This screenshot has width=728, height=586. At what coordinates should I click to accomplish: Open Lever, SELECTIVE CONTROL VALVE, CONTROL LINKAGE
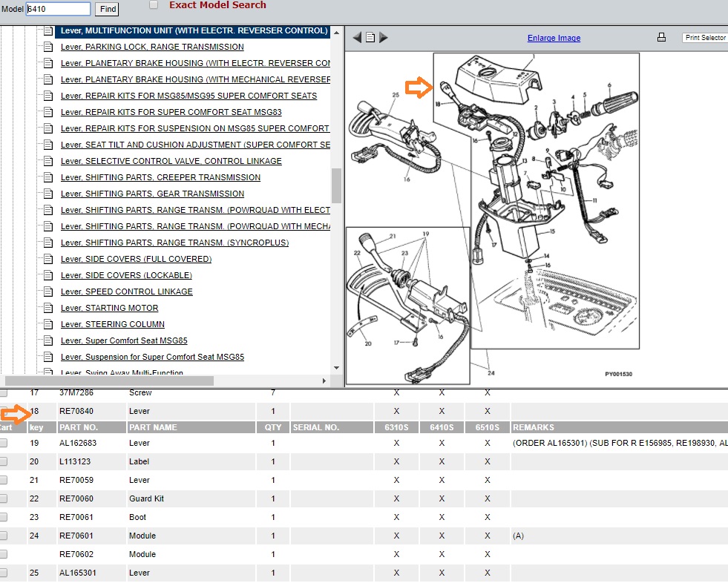171,162
